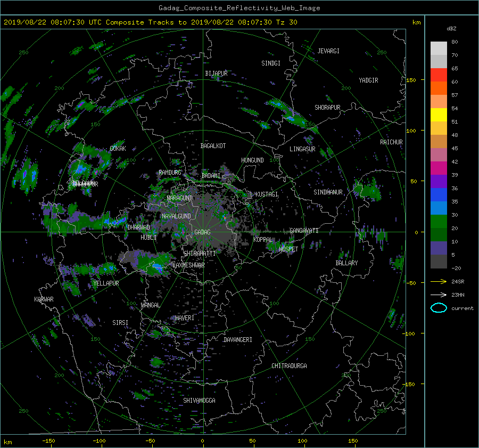The width and height of the screenshot is (479, 448).
Task: Select the purple 39-36 dBZ legend swatch
Action: [x=439, y=181]
